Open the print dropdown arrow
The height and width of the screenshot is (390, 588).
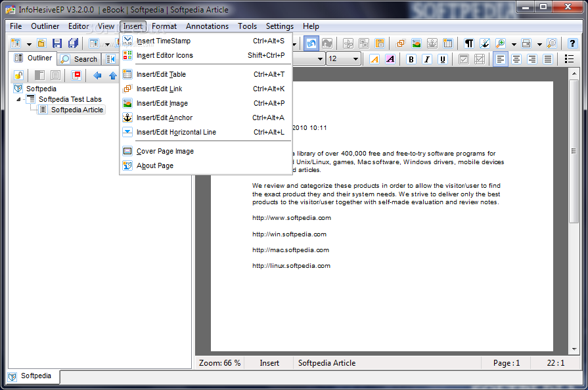(x=539, y=44)
